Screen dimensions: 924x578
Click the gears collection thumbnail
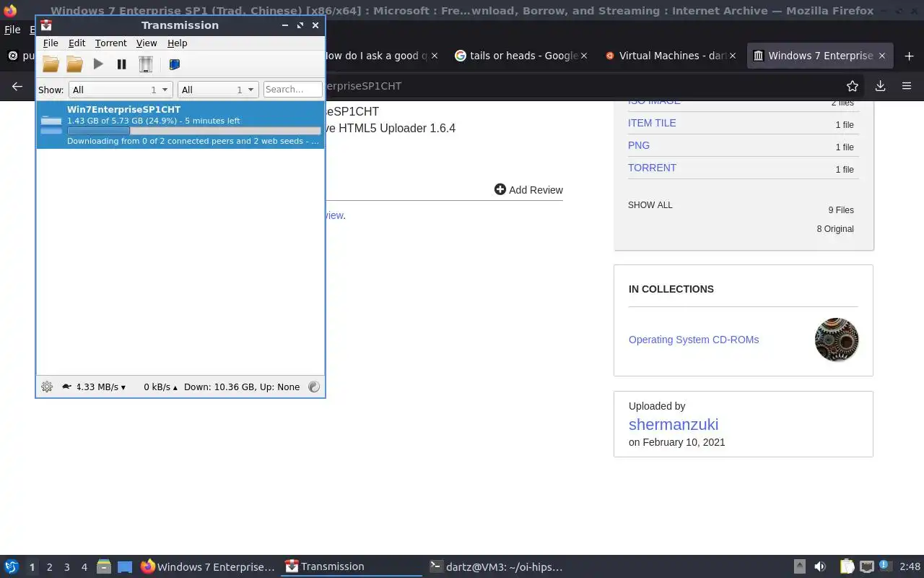click(x=837, y=340)
